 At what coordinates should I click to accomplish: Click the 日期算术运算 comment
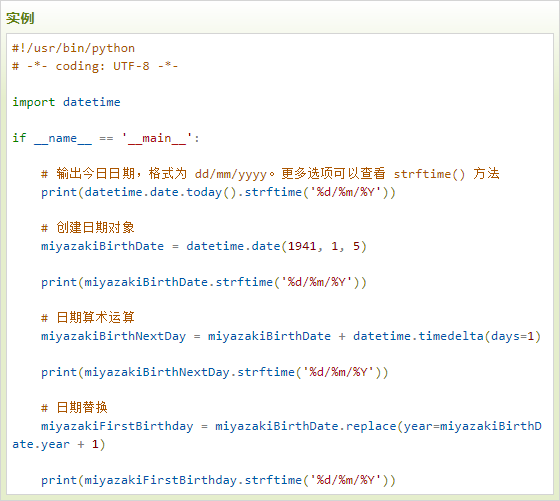tap(88, 317)
